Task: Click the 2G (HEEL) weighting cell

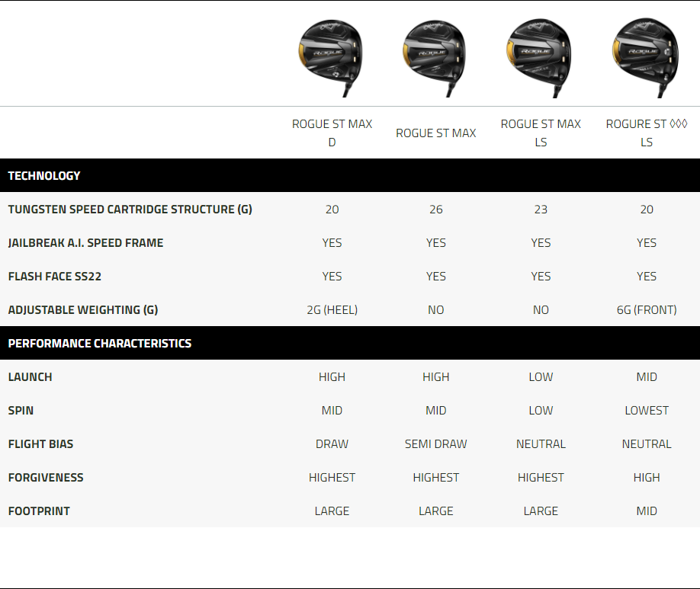Action: coord(332,310)
